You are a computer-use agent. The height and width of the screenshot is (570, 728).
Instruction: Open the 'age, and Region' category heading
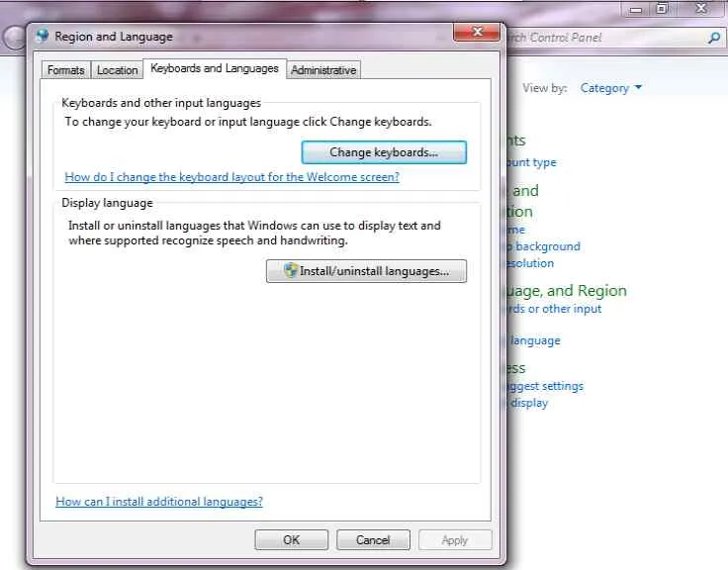pyautogui.click(x=567, y=291)
